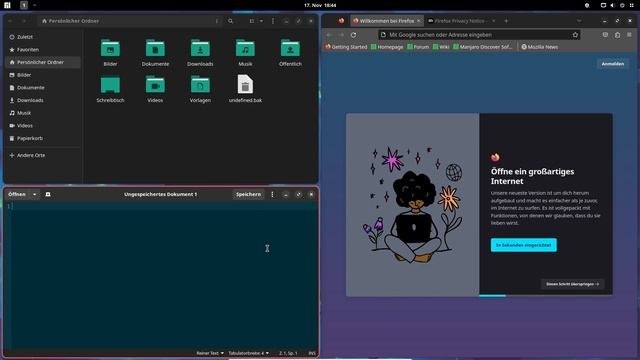This screenshot has width=640, height=360.
Task: Open view options dropdown arrow in file manager
Action: (x=261, y=21)
